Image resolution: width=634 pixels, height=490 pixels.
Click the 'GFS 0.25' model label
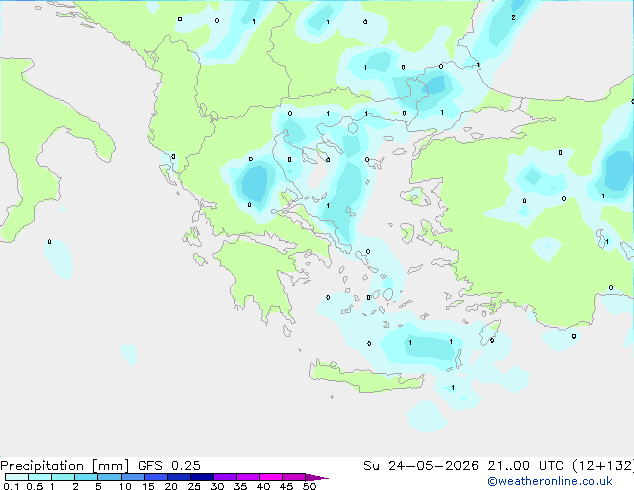coord(169,466)
